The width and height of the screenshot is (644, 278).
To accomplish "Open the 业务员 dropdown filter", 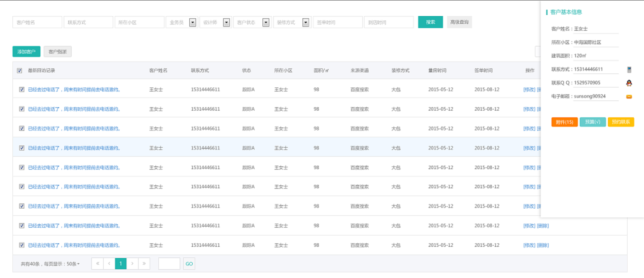I will click(182, 22).
